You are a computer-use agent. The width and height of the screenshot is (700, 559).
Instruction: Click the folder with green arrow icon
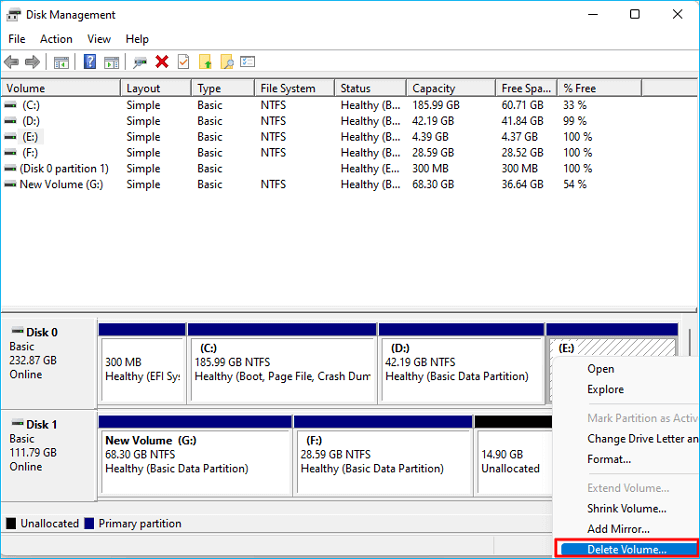coord(205,62)
